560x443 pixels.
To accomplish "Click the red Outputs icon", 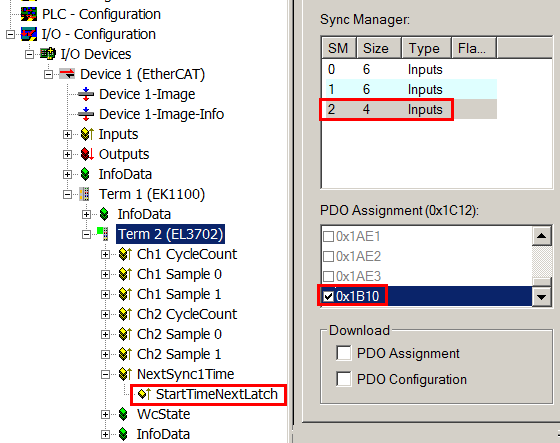I will [87, 154].
